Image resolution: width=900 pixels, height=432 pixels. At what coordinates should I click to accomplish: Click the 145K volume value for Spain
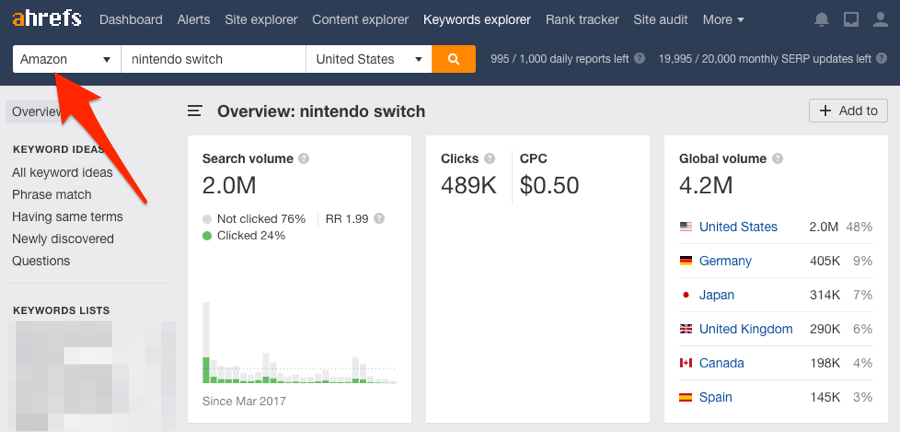[825, 397]
